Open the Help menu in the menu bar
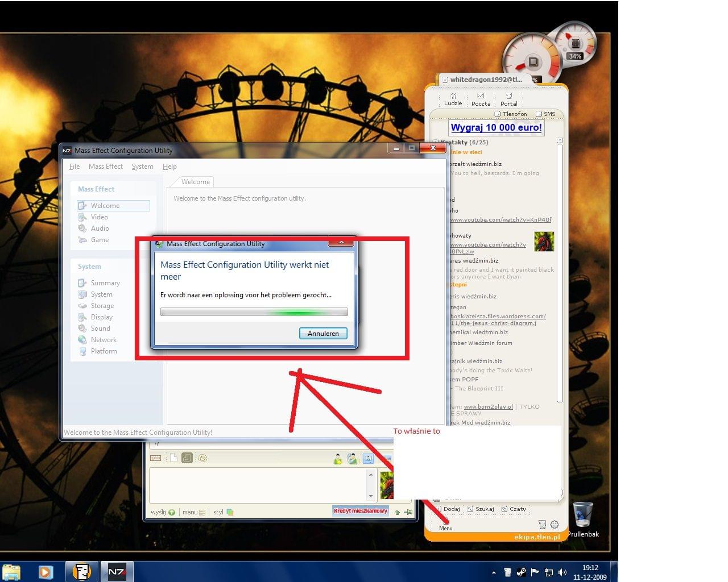The height and width of the screenshot is (582, 728). coord(169,167)
